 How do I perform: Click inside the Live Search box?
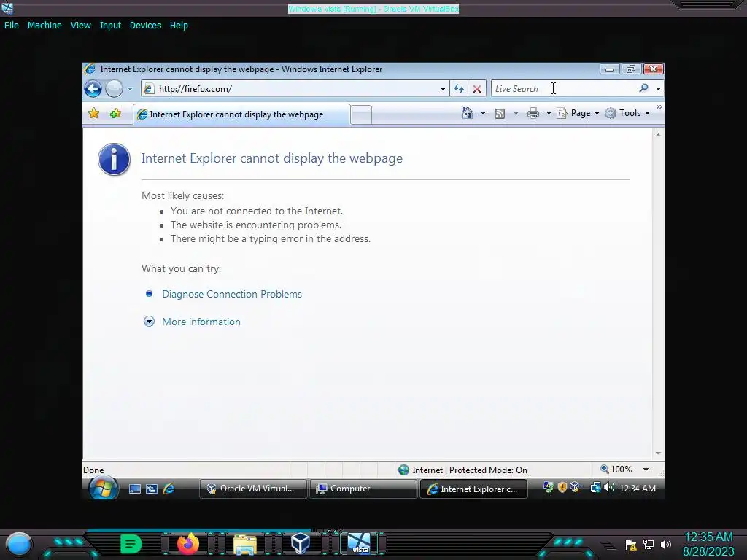pyautogui.click(x=565, y=88)
